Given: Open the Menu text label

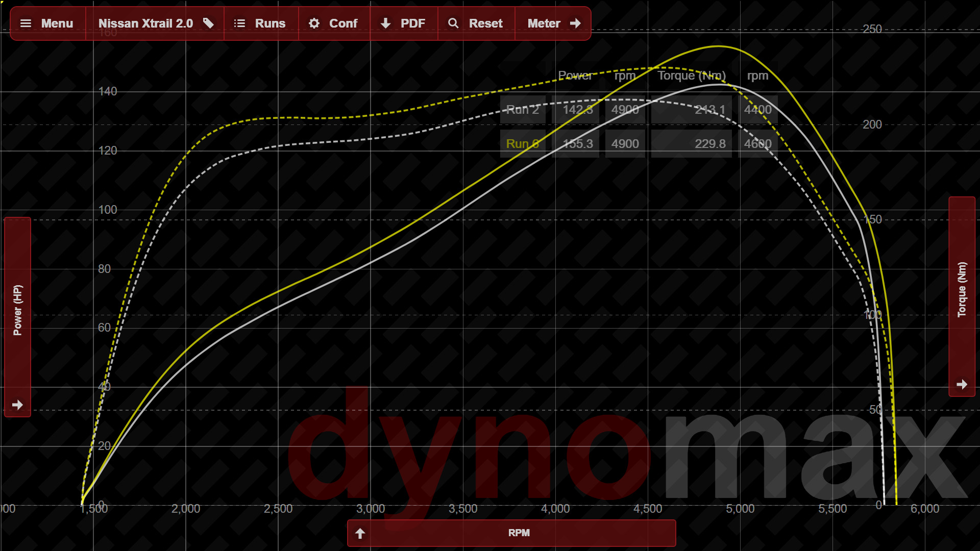Looking at the screenshot, I should click(57, 23).
